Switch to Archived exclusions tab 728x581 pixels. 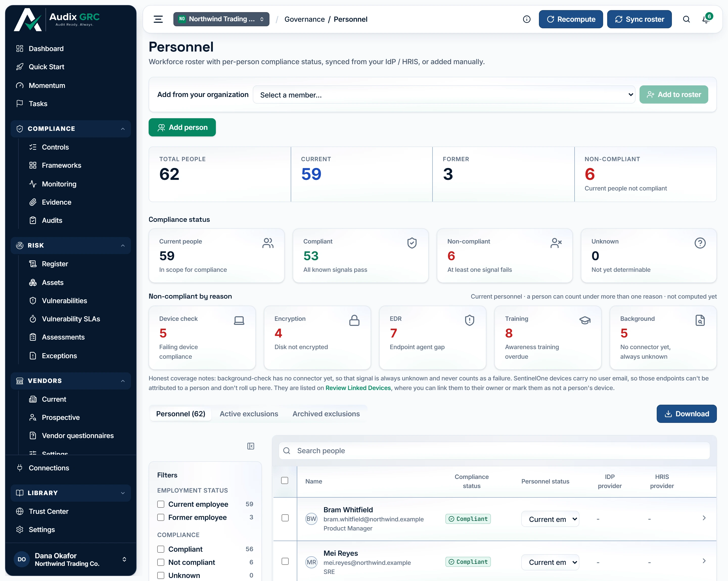pos(326,414)
